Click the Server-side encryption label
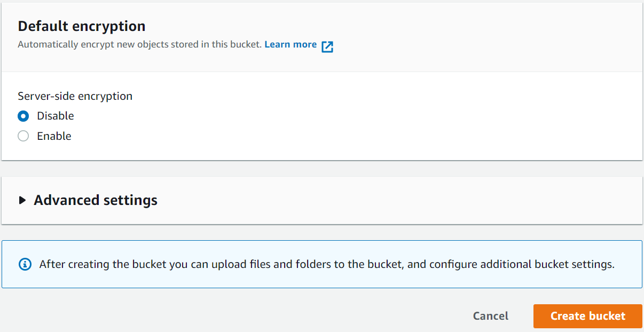Viewport: 644px width, 332px height. [x=75, y=96]
